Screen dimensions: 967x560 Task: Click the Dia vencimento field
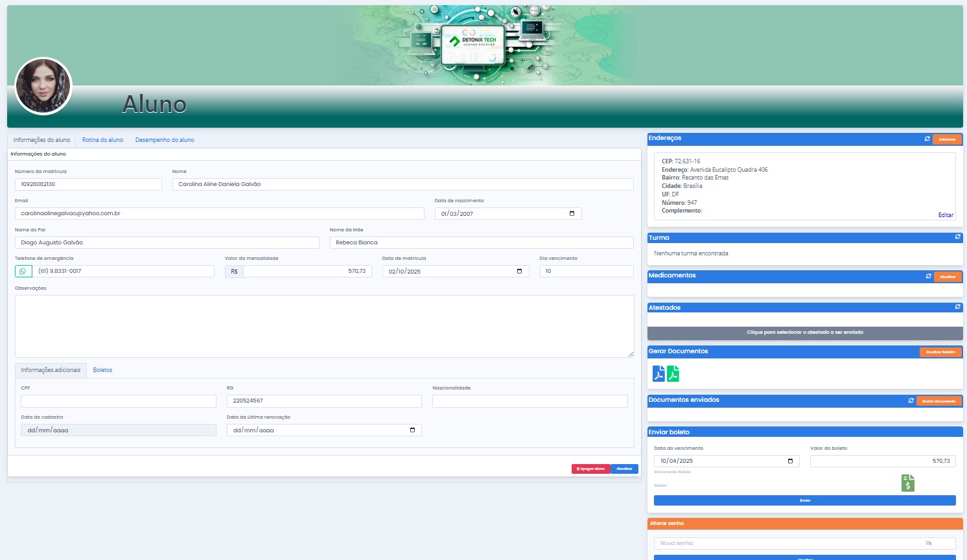point(587,272)
